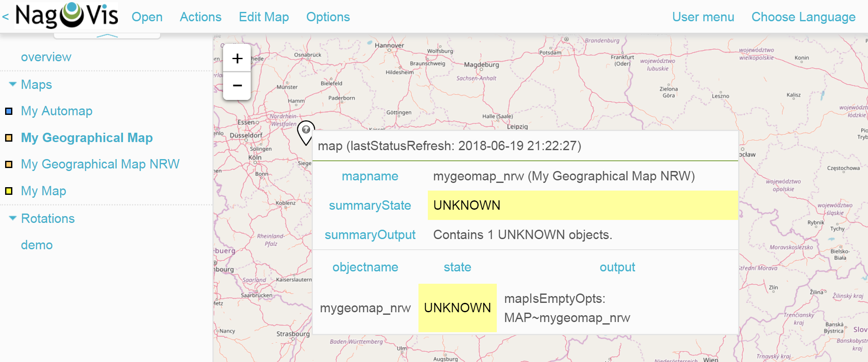868x362 pixels.
Task: Zoom out with the minus button
Action: [237, 86]
